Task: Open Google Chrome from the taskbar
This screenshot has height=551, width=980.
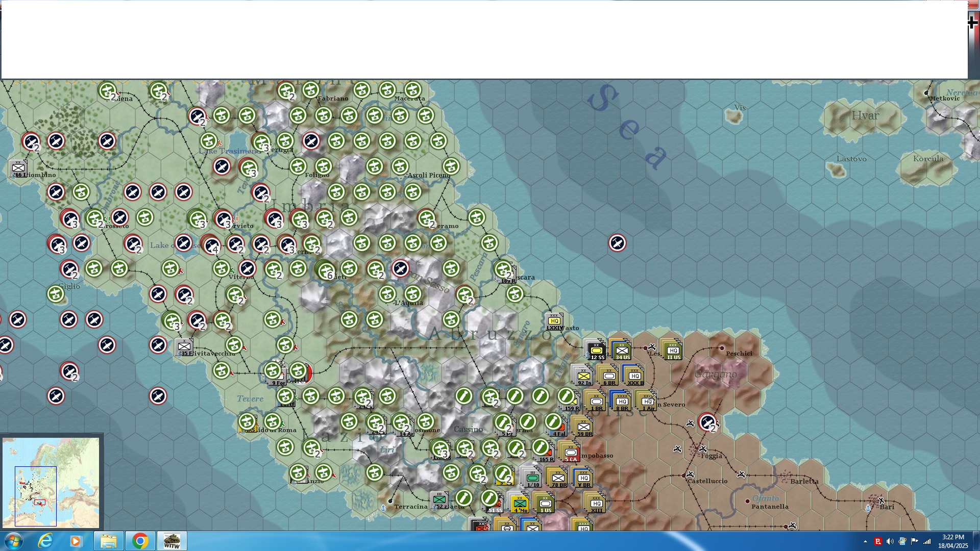Action: pyautogui.click(x=140, y=541)
